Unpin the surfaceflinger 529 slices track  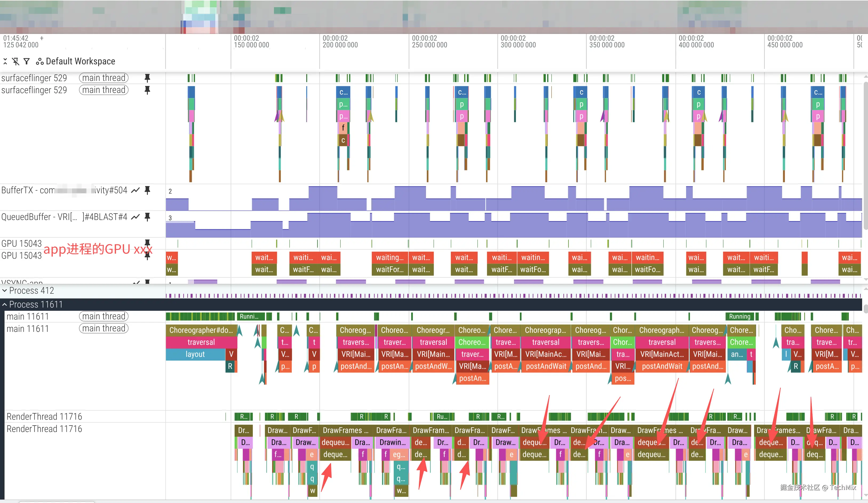(148, 90)
